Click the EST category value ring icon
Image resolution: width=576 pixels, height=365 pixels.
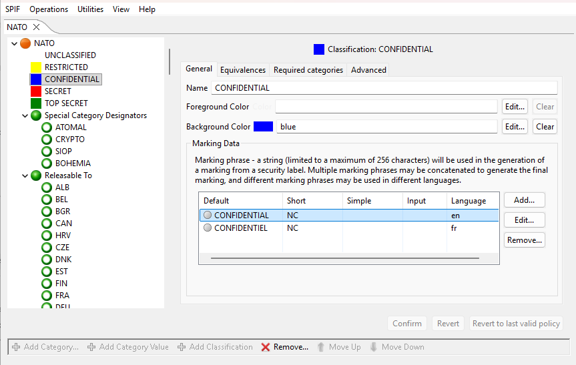click(x=47, y=271)
